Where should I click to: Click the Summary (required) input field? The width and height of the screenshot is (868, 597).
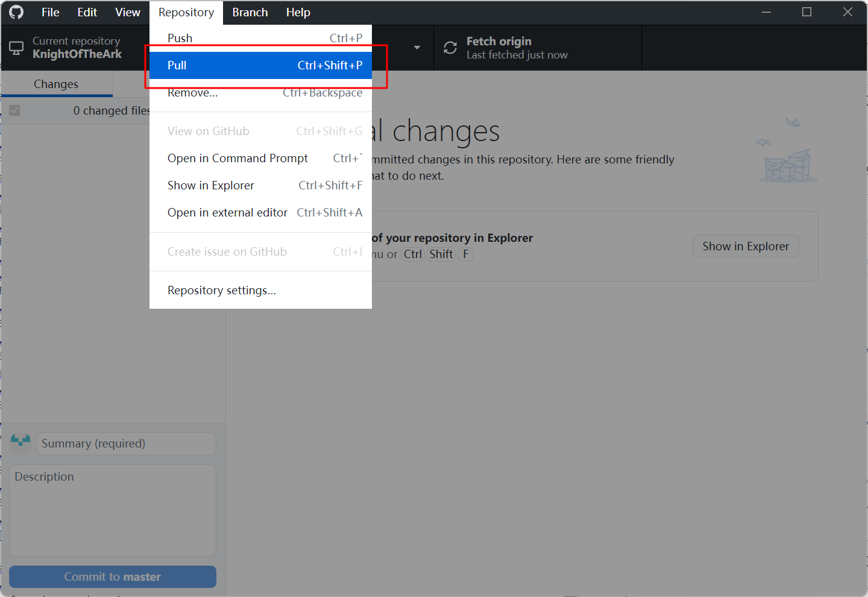click(126, 443)
